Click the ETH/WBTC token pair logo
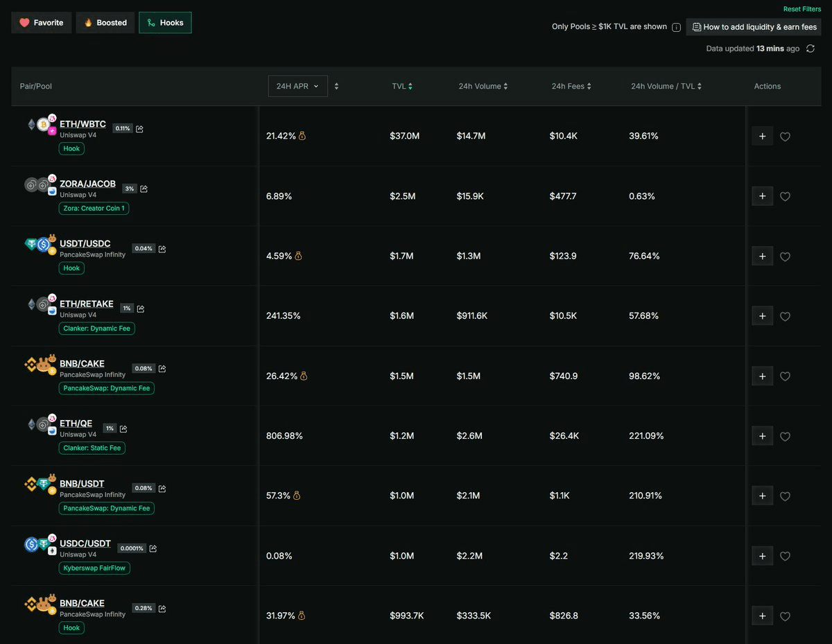The width and height of the screenshot is (832, 644). click(42, 125)
